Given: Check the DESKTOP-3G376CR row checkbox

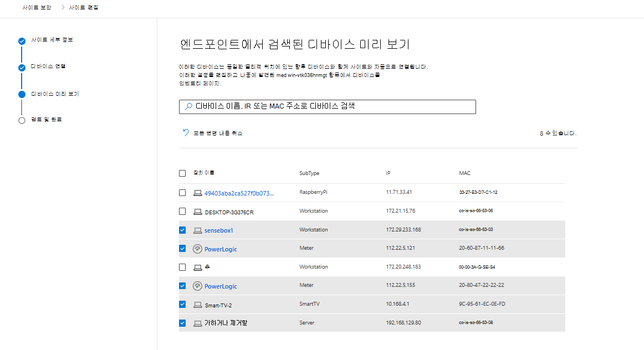Looking at the screenshot, I should 182,212.
